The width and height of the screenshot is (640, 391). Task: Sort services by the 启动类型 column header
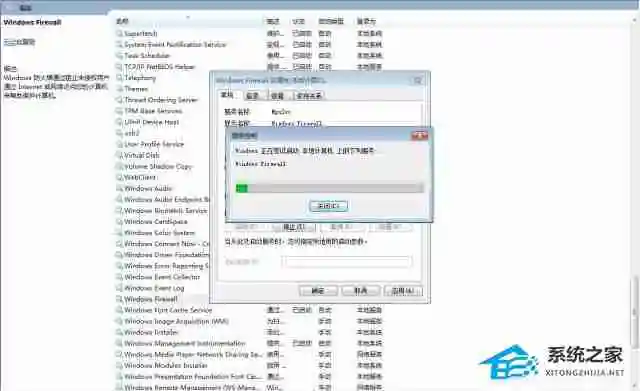tap(331, 21)
